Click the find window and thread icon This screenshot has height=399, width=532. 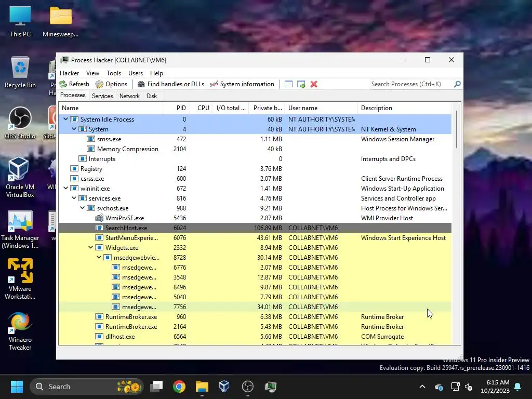click(301, 84)
